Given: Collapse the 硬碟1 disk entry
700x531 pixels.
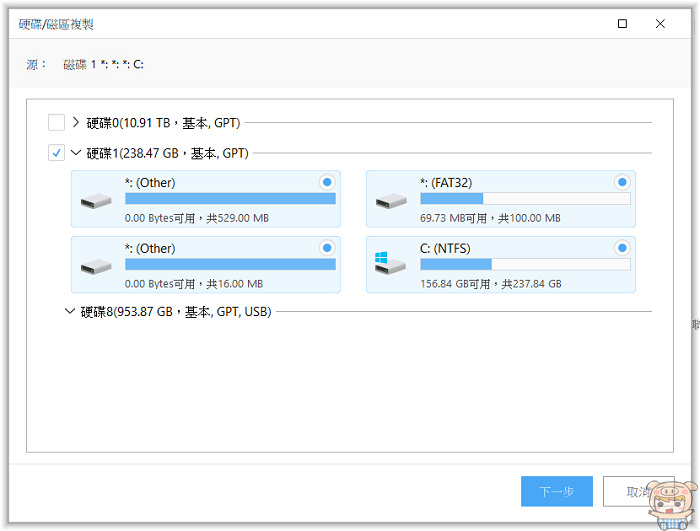Looking at the screenshot, I should (x=76, y=153).
